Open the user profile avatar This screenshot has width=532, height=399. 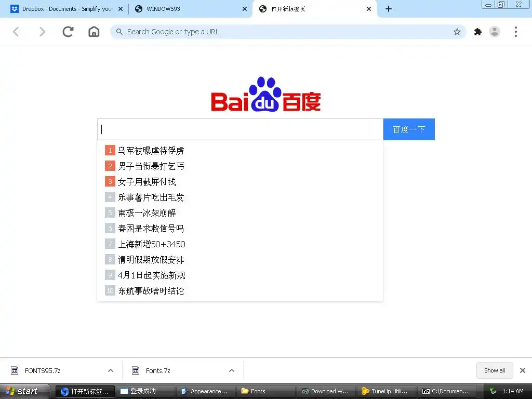pyautogui.click(x=495, y=32)
